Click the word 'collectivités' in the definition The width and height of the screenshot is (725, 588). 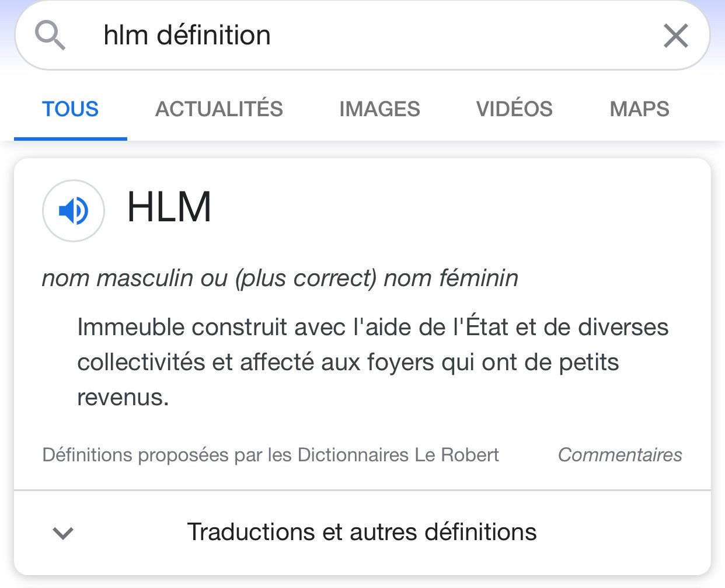tap(141, 363)
